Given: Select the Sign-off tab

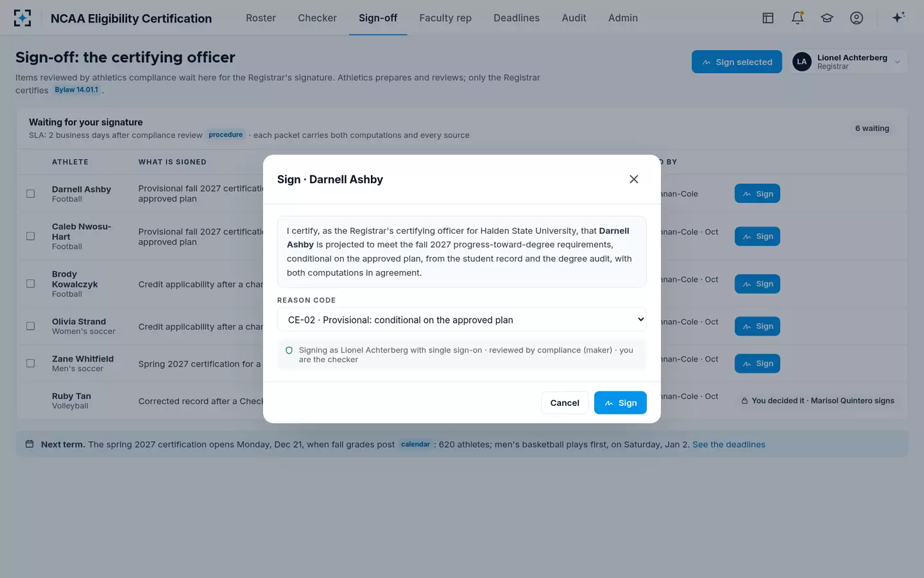Looking at the screenshot, I should (x=378, y=18).
